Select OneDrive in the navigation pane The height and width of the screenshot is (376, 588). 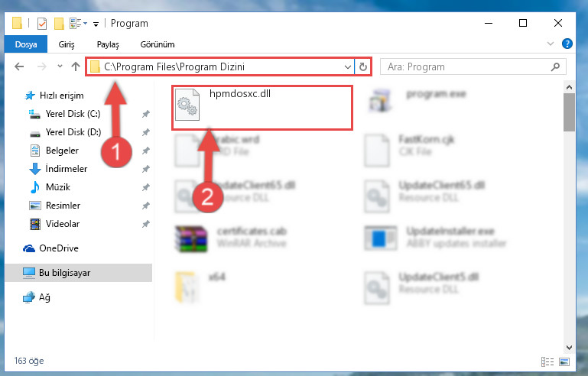51,248
